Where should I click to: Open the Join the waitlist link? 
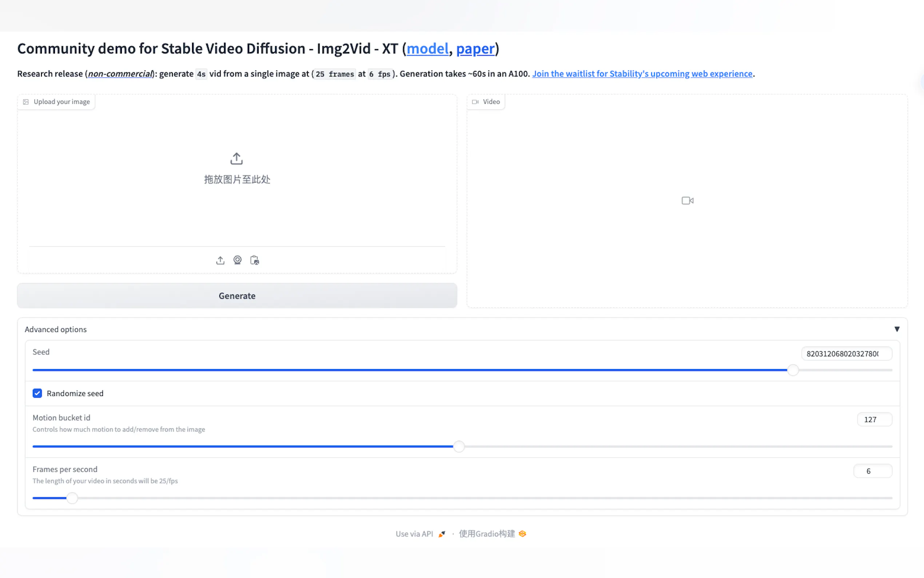click(642, 74)
